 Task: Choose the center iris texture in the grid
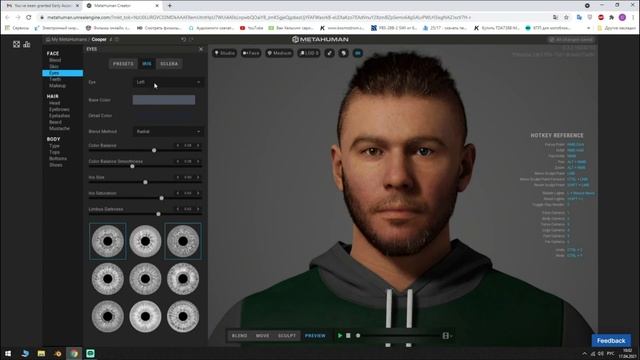pyautogui.click(x=145, y=279)
